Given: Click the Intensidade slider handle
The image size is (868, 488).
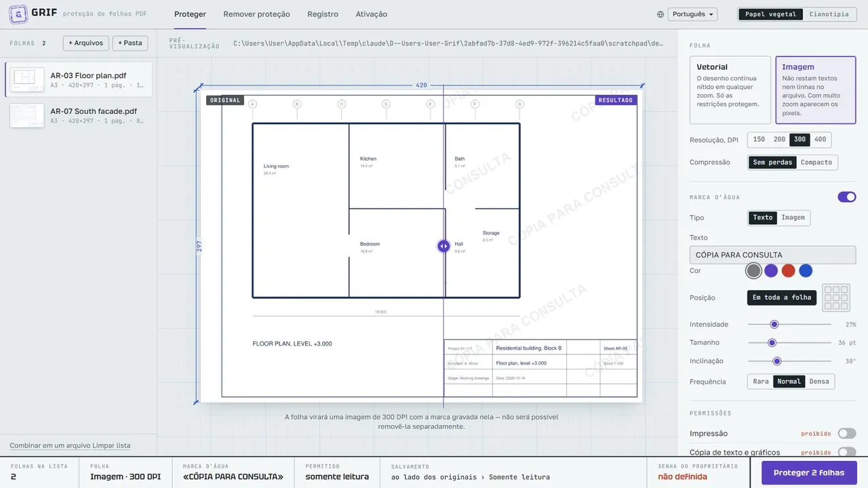Looking at the screenshot, I should [774, 325].
